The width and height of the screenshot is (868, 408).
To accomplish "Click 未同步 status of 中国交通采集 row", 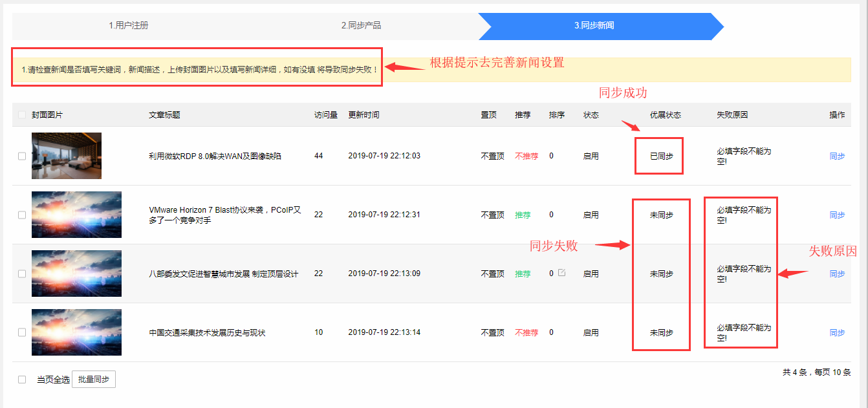I will 662,332.
